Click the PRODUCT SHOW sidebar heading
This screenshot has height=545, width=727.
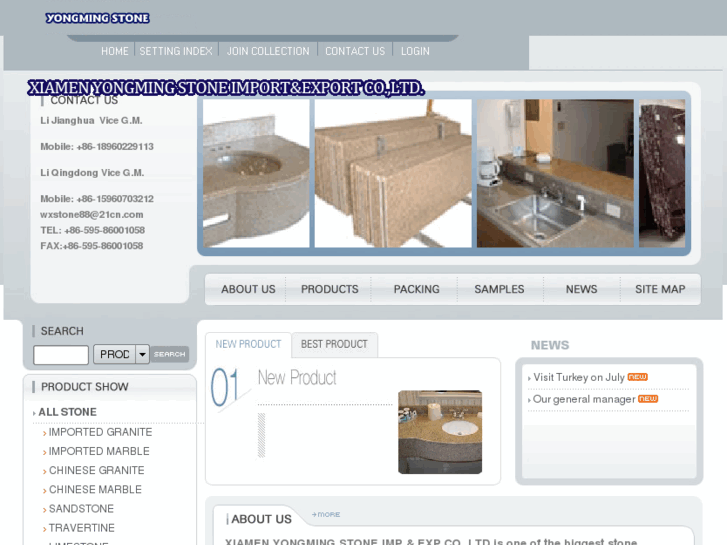84,387
